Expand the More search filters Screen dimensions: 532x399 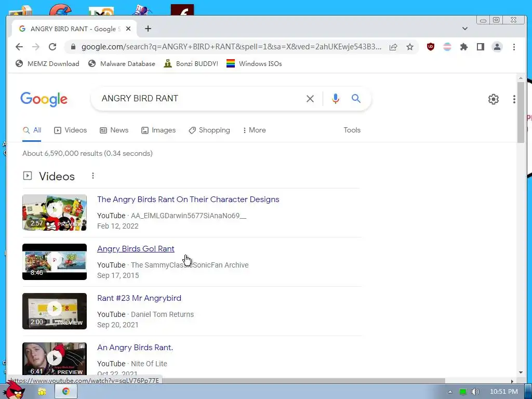point(254,130)
